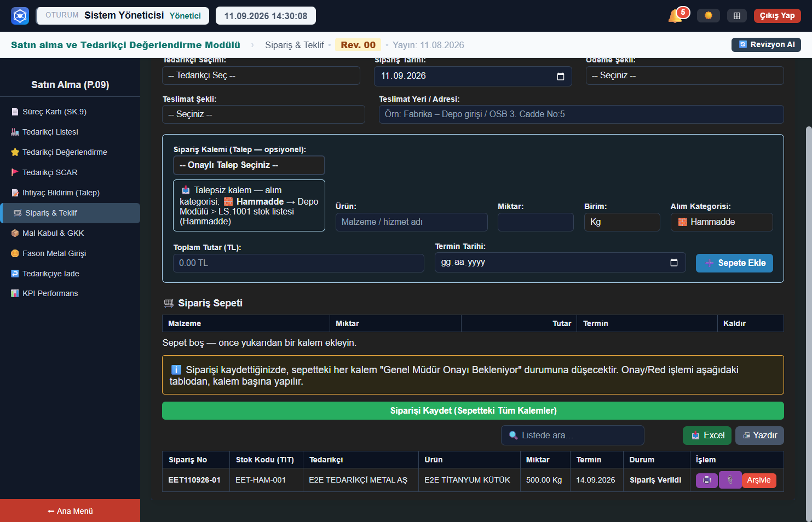This screenshot has width=812, height=522.
Task: Focus the Listede ara search field
Action: pos(573,436)
